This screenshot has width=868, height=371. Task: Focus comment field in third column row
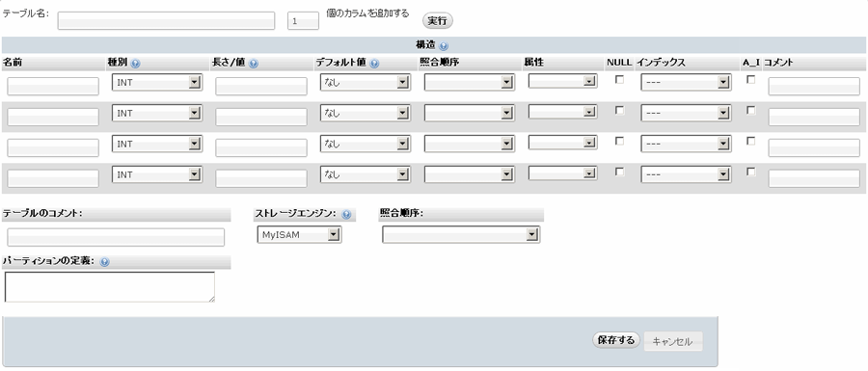814,147
